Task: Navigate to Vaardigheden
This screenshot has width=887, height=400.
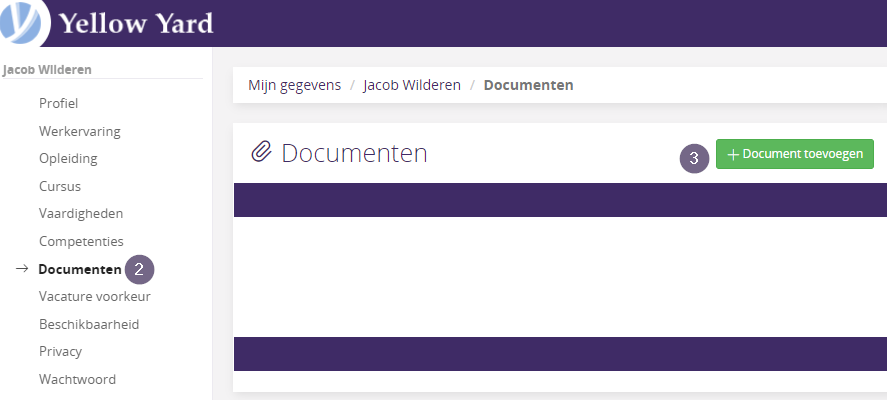Action: [x=81, y=213]
